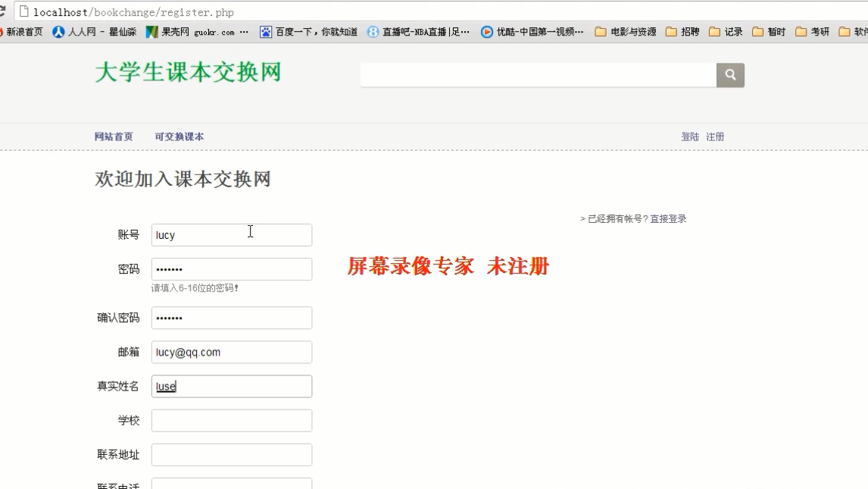Open the 优酷 video bookmark
868x489 pixels.
tap(532, 32)
